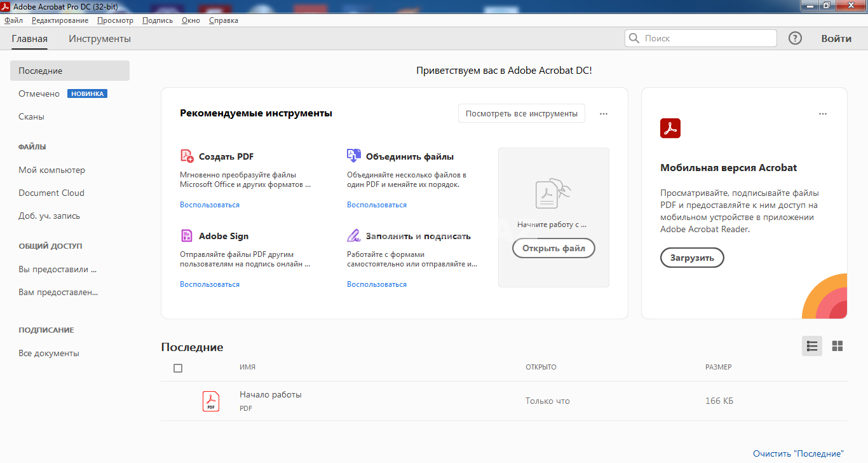Click Воспользоваться under Объединить файлы
Viewport: 868px width, 463px height.
coord(377,205)
